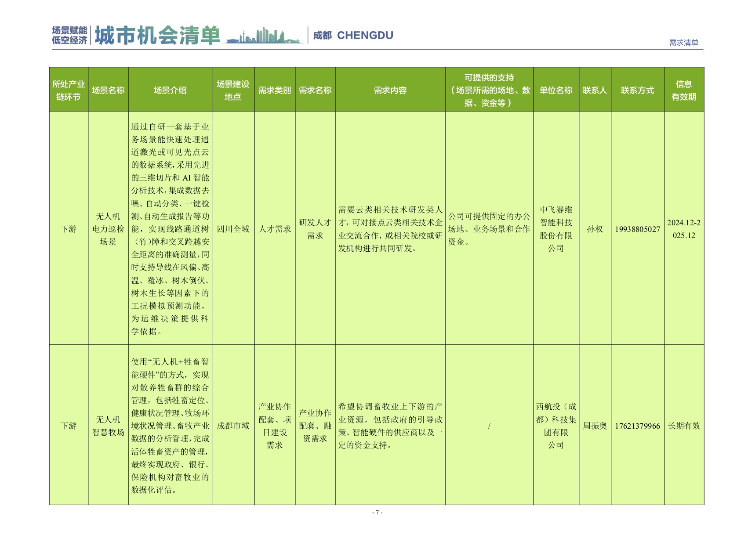
Task: Select the 所处产业链环节 column header
Action: pyautogui.click(x=69, y=90)
